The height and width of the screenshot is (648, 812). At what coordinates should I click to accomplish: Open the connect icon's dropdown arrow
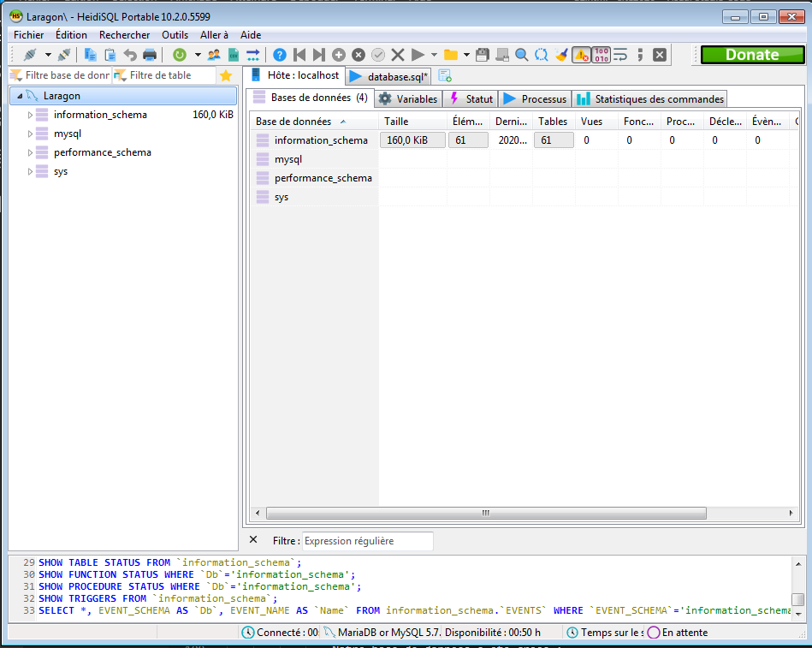48,55
